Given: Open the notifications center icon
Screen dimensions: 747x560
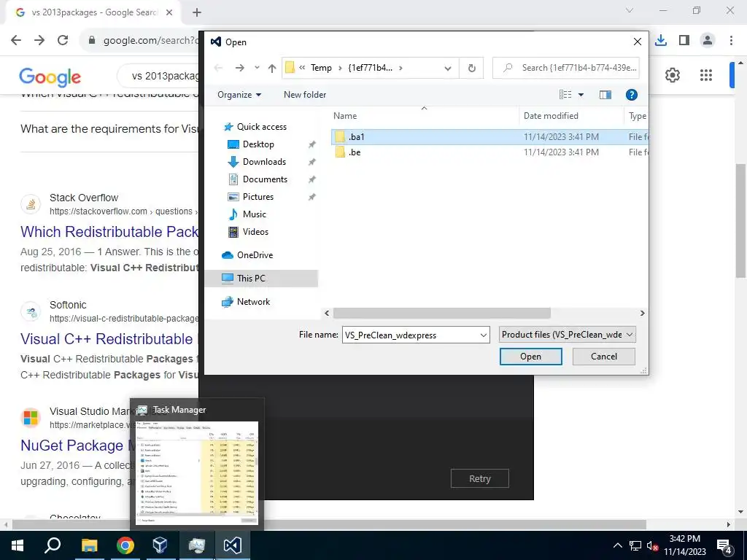Looking at the screenshot, I should point(724,545).
